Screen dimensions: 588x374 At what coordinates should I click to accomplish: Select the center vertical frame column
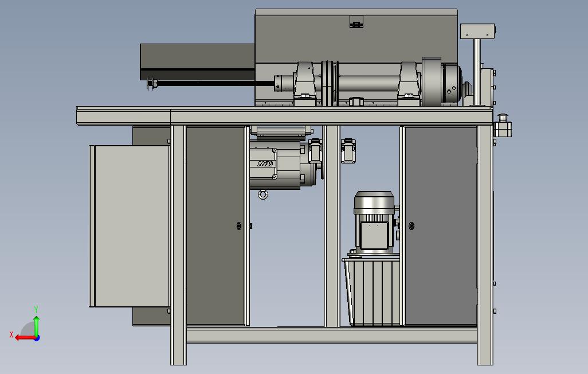[332, 226]
